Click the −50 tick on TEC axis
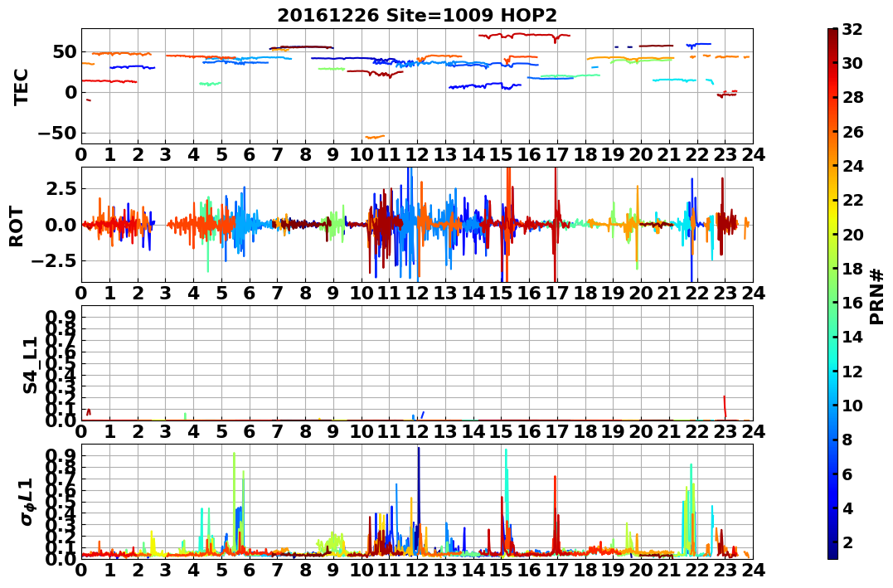This screenshot has width=893, height=588. 57,133
